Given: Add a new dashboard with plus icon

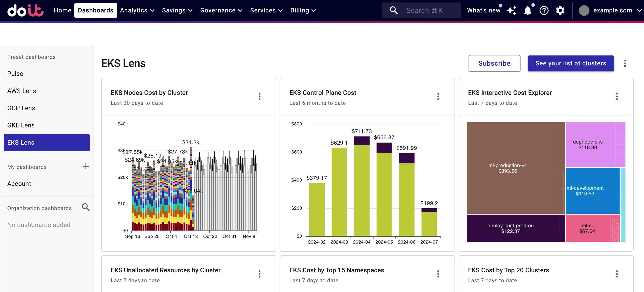Looking at the screenshot, I should (x=86, y=166).
